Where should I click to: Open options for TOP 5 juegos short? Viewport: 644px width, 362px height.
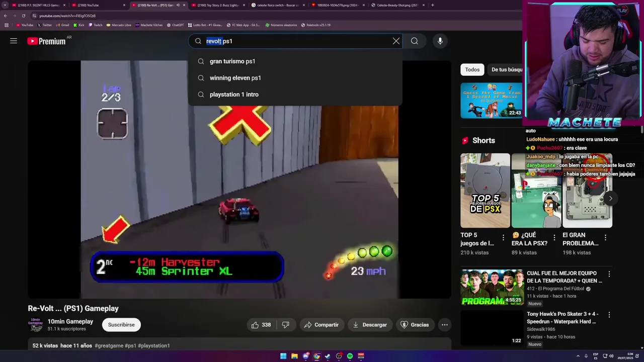click(x=503, y=237)
